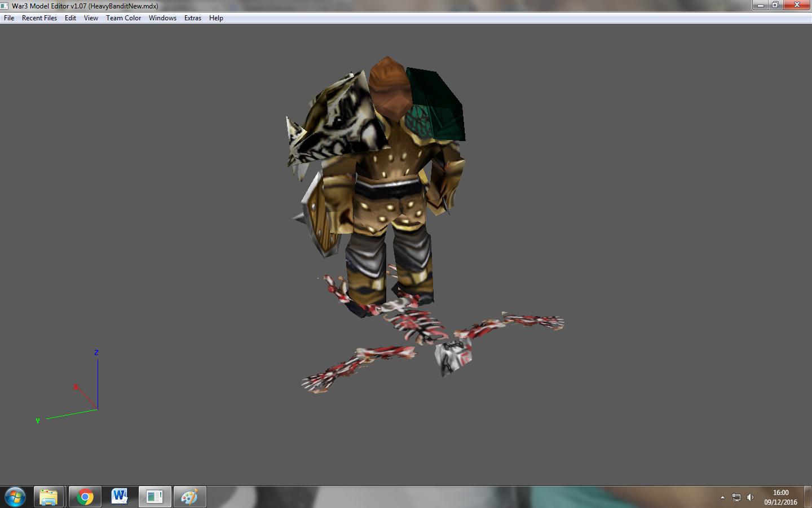
Task: Minimize the War3 Model Editor window
Action: (760, 5)
